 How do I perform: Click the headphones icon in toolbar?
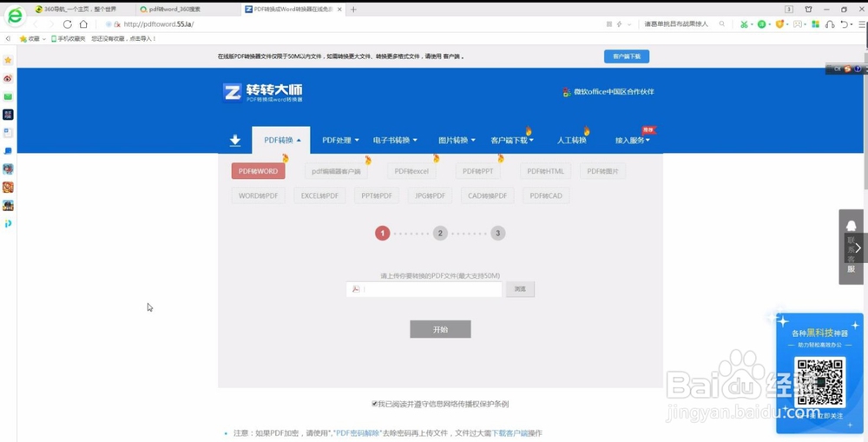829,24
